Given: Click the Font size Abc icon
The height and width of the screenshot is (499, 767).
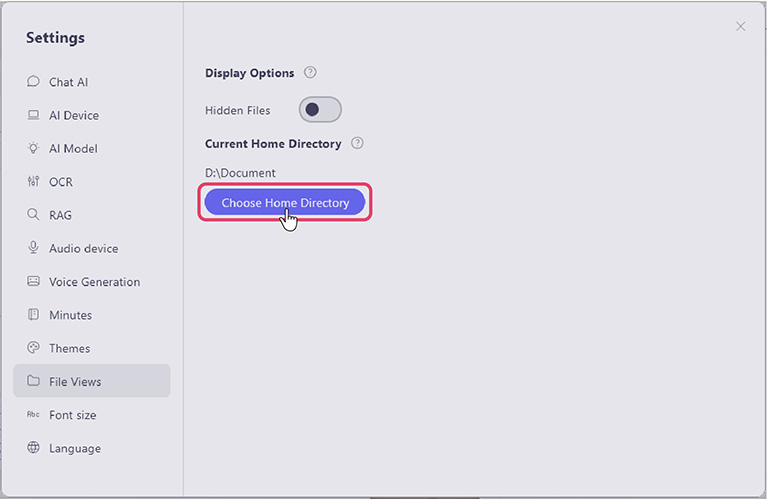Looking at the screenshot, I should click(x=33, y=415).
